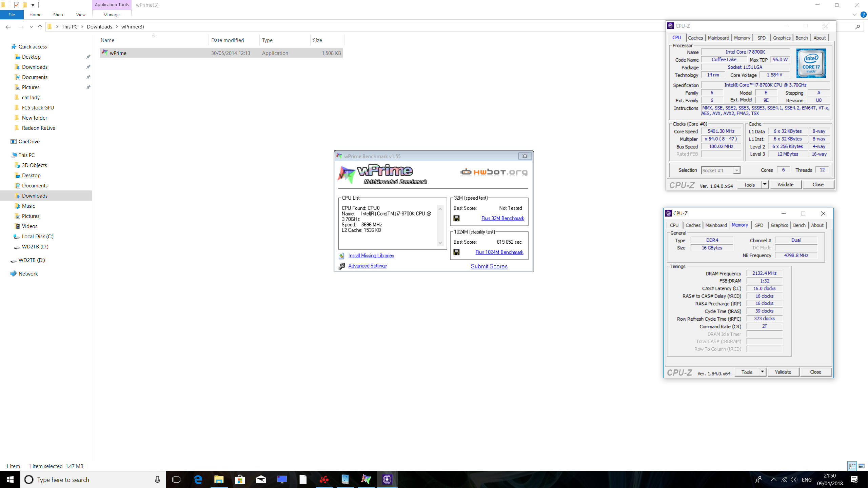Screen dimensions: 868x488
Task: Click the Submit Scores link
Action: [x=489, y=266]
